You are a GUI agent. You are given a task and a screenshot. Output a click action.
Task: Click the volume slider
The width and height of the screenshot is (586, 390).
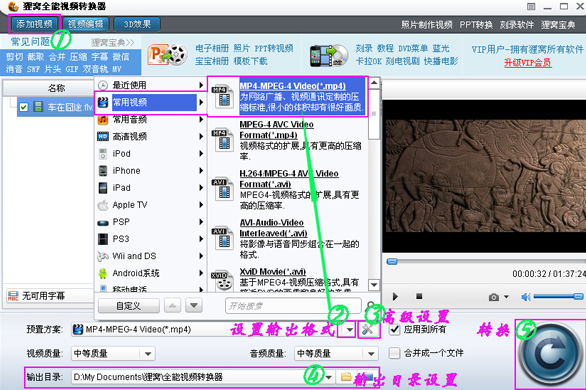point(558,297)
